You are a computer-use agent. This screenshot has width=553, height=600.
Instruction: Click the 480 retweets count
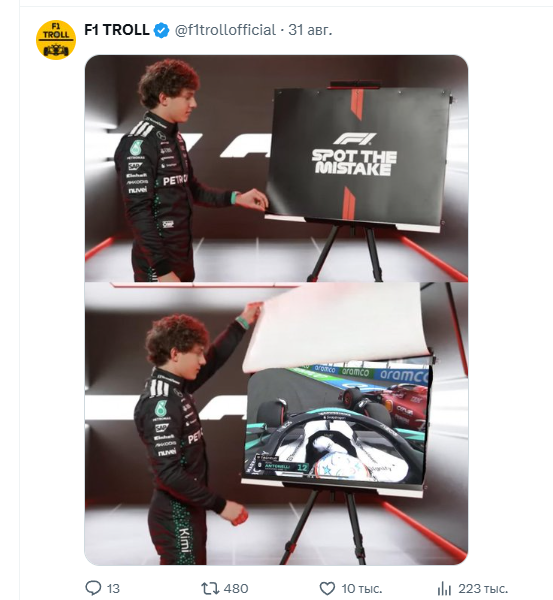pos(236,588)
